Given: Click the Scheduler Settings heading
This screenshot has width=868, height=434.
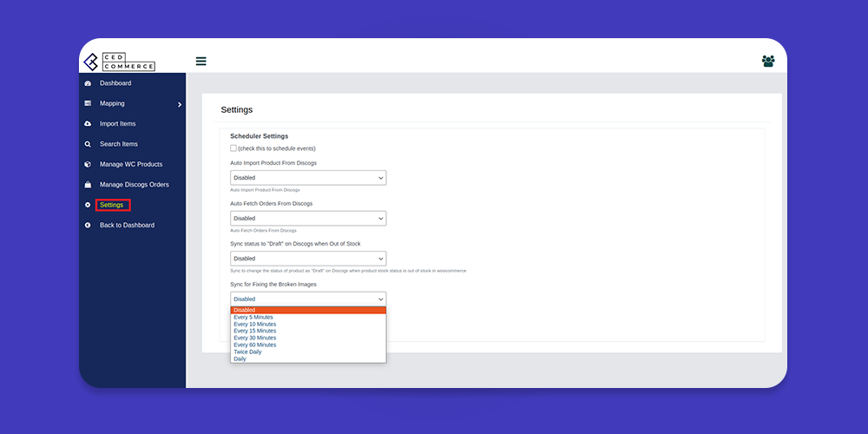Looking at the screenshot, I should [259, 135].
